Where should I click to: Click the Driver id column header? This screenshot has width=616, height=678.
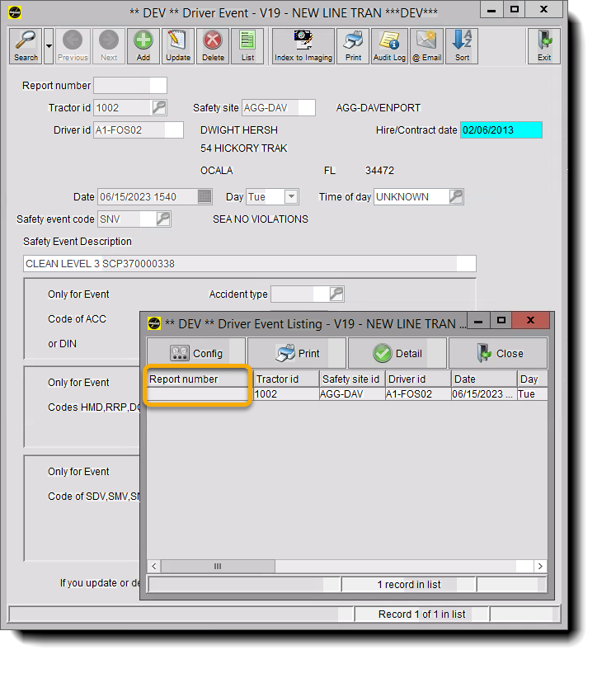418,379
